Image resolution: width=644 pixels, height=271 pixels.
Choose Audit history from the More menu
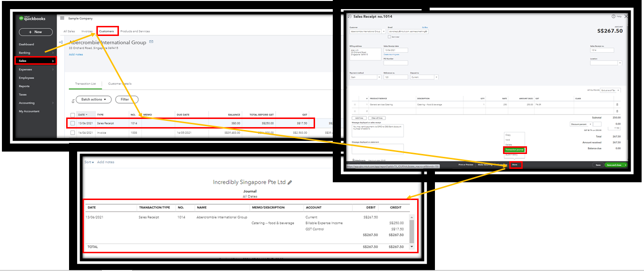point(512,155)
